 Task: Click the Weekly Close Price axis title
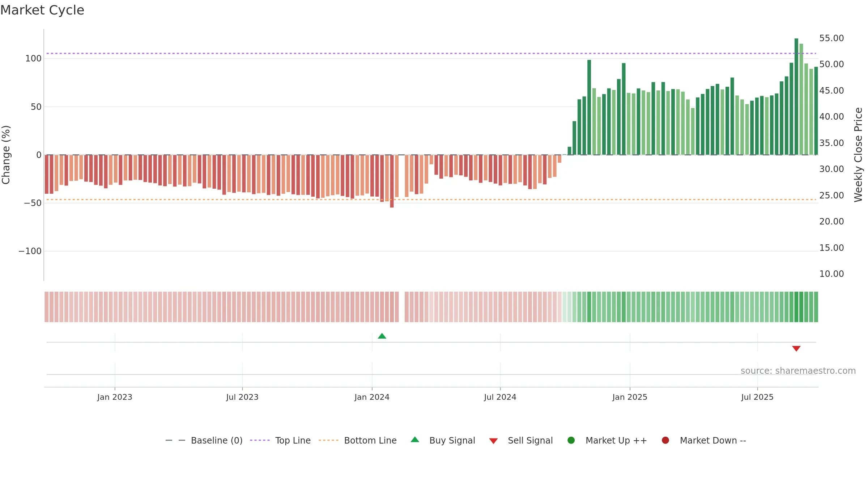tap(858, 155)
